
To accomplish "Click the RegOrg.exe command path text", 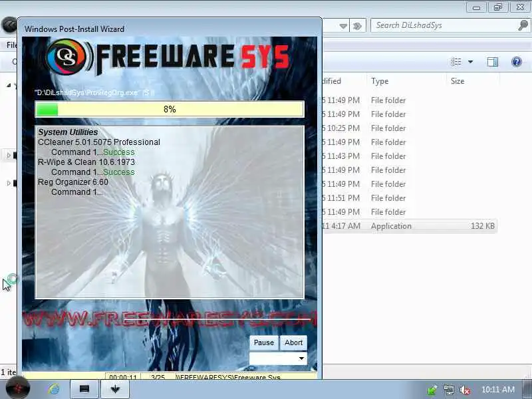I will pos(94,92).
